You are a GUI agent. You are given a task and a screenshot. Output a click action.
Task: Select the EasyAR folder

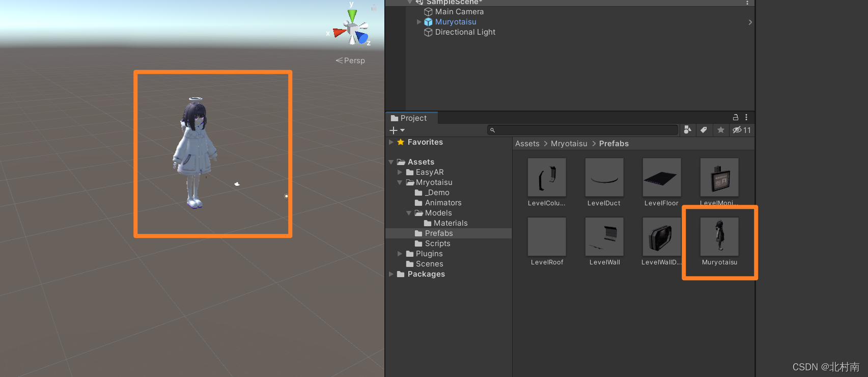pos(430,172)
